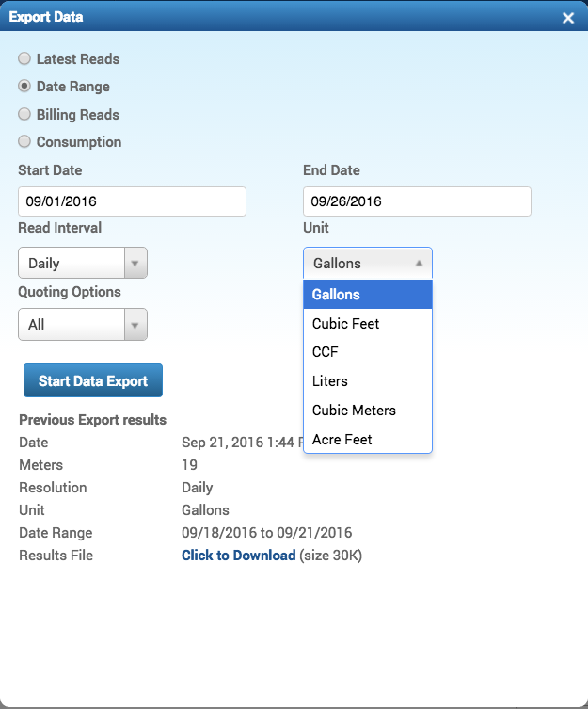
Task: Choose Gallons from the unit list
Action: pyautogui.click(x=367, y=295)
